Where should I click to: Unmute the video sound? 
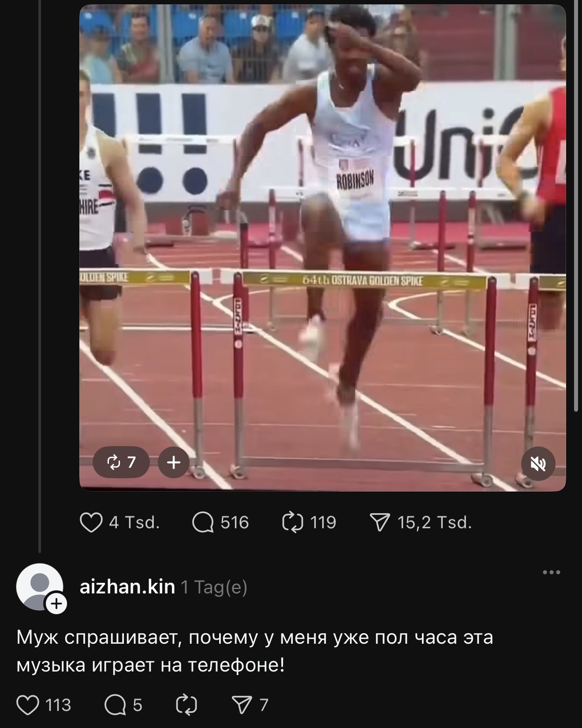(x=538, y=463)
